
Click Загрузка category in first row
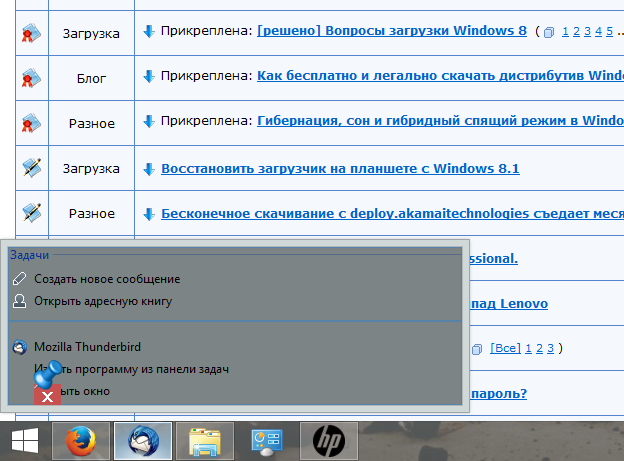coord(91,33)
